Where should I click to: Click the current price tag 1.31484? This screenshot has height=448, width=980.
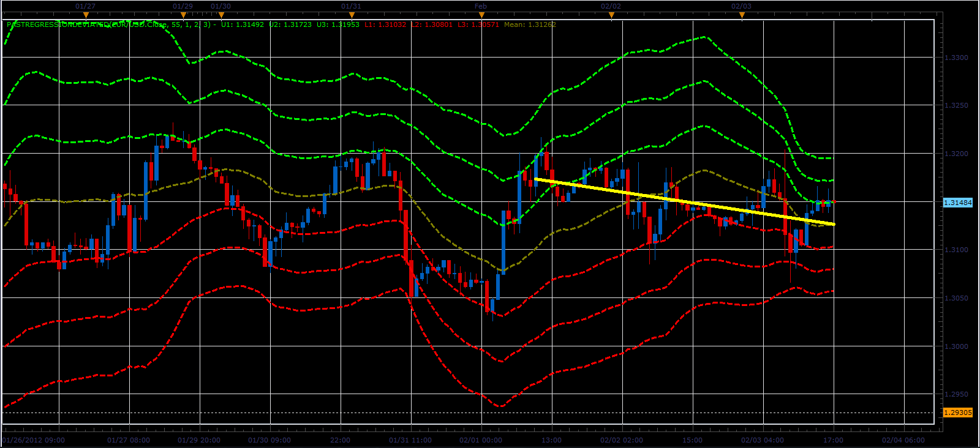tap(957, 203)
